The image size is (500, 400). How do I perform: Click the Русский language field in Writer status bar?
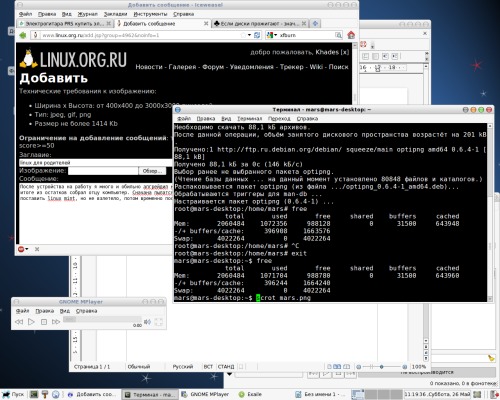183,367
